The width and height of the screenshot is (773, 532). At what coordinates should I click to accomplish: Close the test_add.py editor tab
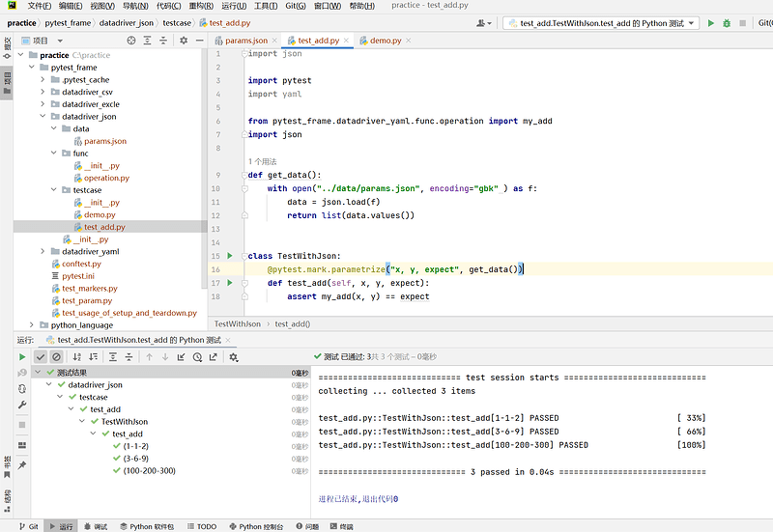pos(346,41)
